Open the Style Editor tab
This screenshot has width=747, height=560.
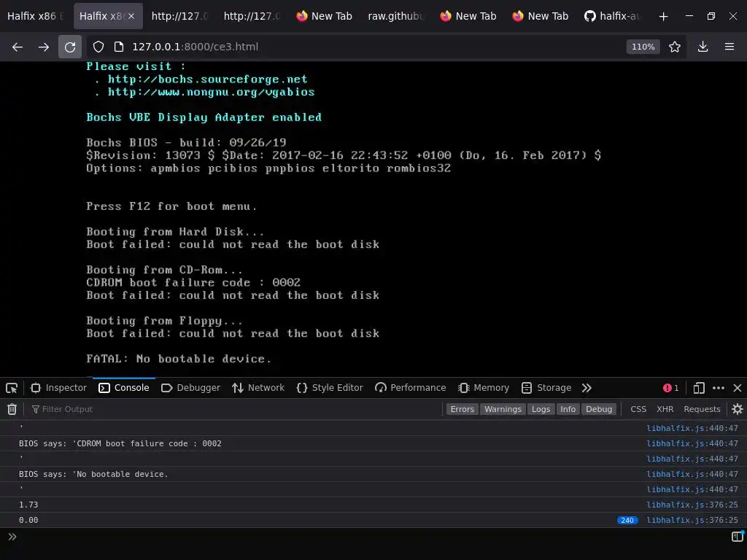point(330,388)
